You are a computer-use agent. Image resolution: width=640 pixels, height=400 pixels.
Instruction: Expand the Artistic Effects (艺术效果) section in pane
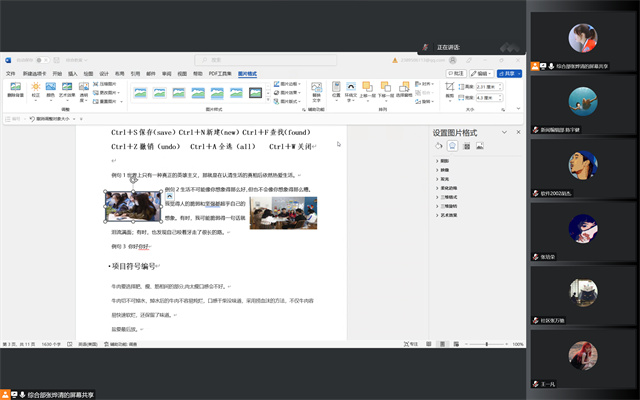coord(446,215)
